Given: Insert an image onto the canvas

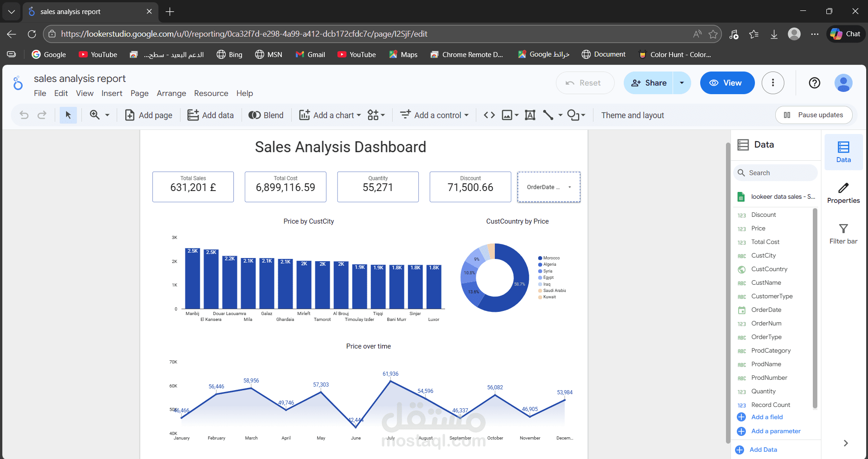Looking at the screenshot, I should 508,115.
